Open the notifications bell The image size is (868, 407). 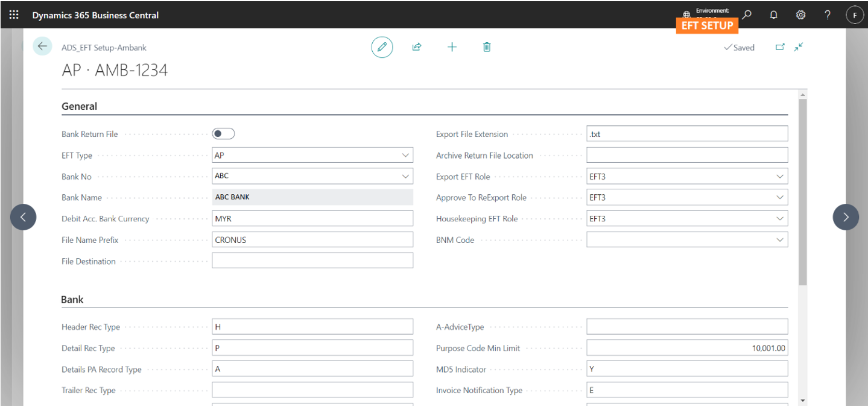[773, 15]
